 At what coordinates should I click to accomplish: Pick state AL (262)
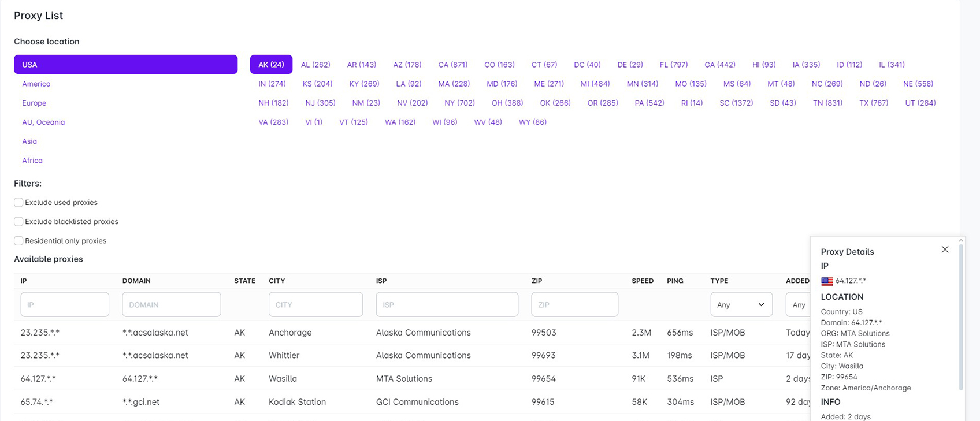pos(315,64)
